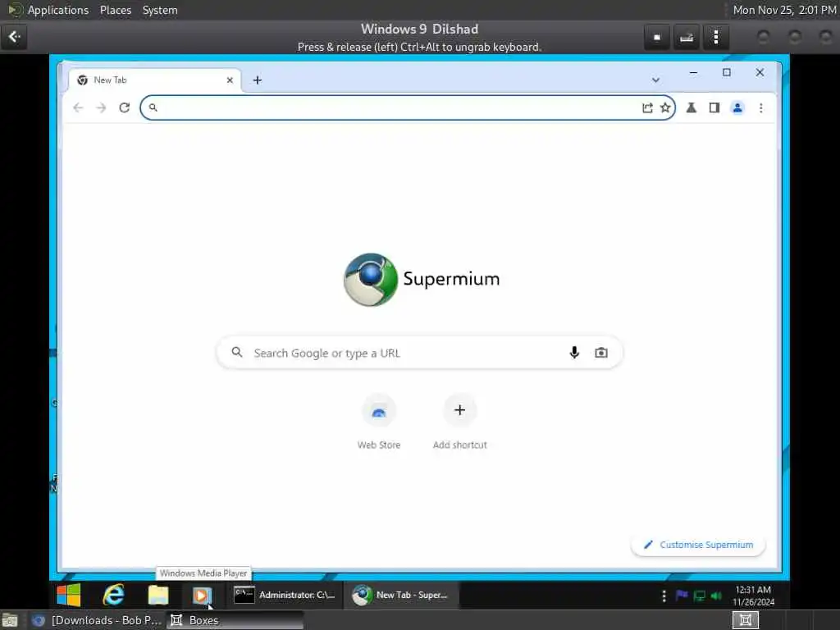Viewport: 840px width, 630px height.
Task: Click the Action Center flag icon
Action: coord(682,596)
